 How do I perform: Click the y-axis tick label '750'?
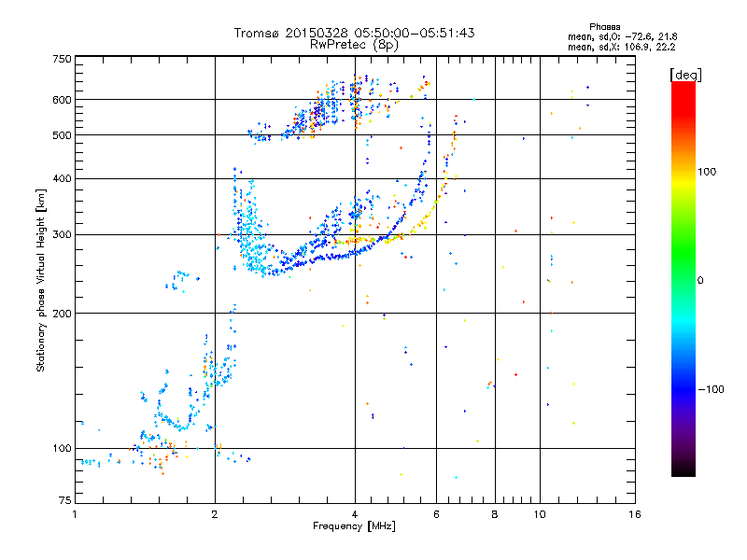click(x=62, y=59)
